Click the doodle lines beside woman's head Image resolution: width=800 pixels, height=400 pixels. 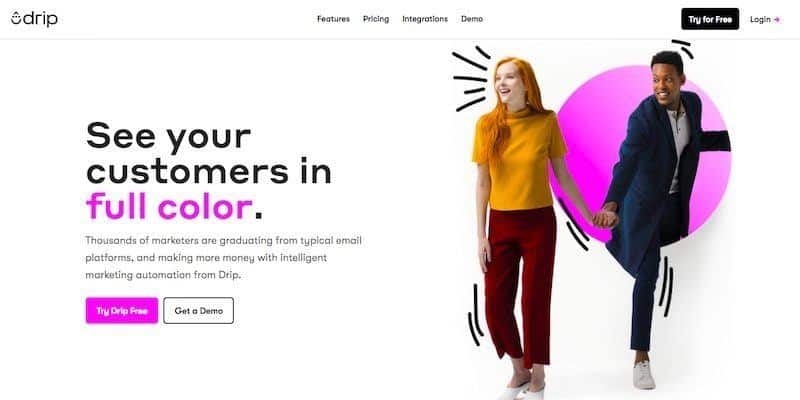[x=471, y=78]
